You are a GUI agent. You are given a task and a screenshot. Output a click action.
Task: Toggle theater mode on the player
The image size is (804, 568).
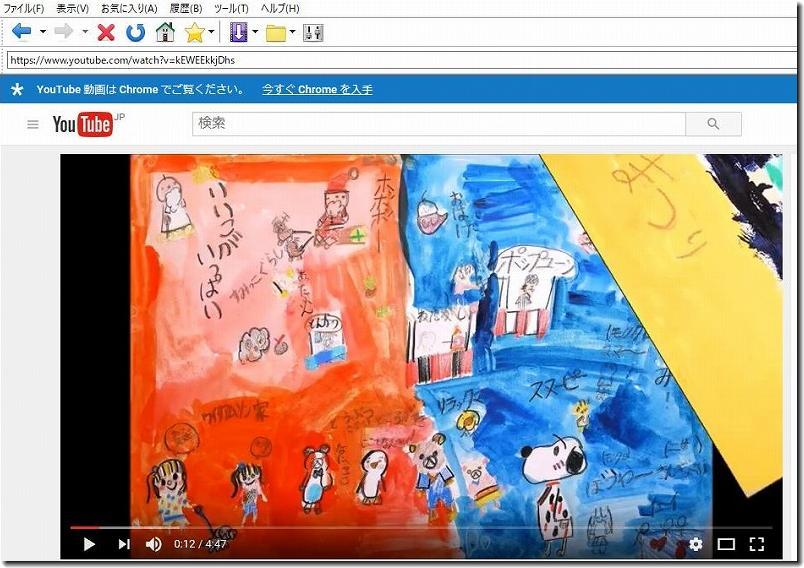[726, 544]
